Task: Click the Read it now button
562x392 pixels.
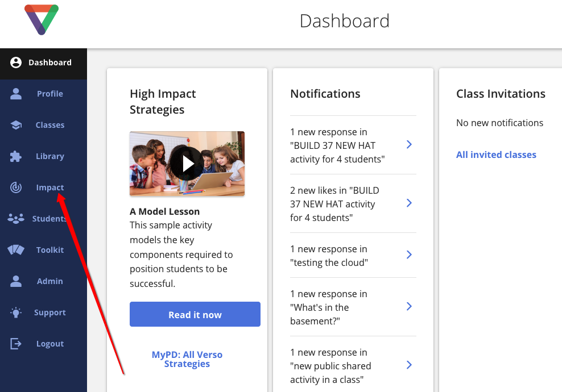Action: (x=195, y=314)
